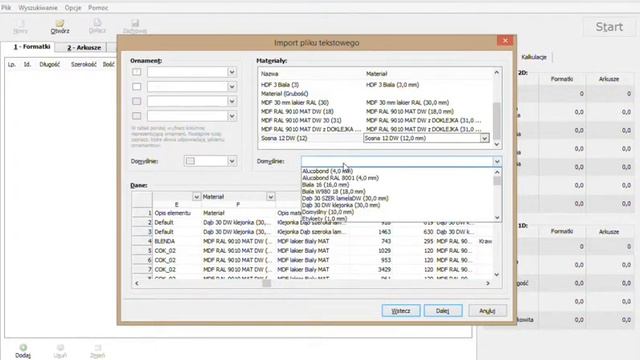
Task: Click the Start button
Action: (x=609, y=27)
